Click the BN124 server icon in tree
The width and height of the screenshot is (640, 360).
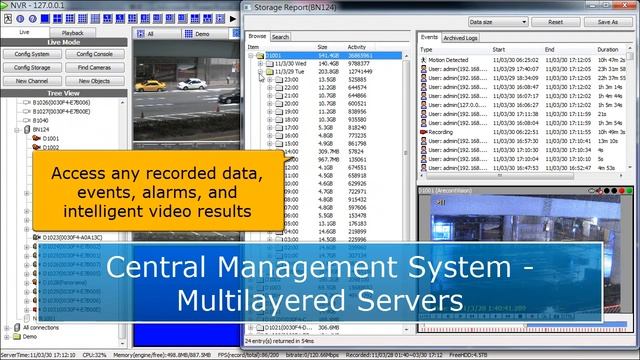tap(27, 129)
